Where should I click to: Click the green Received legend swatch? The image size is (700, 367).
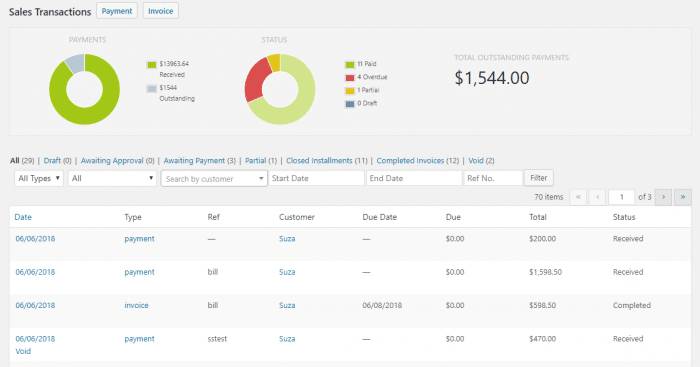coord(152,65)
